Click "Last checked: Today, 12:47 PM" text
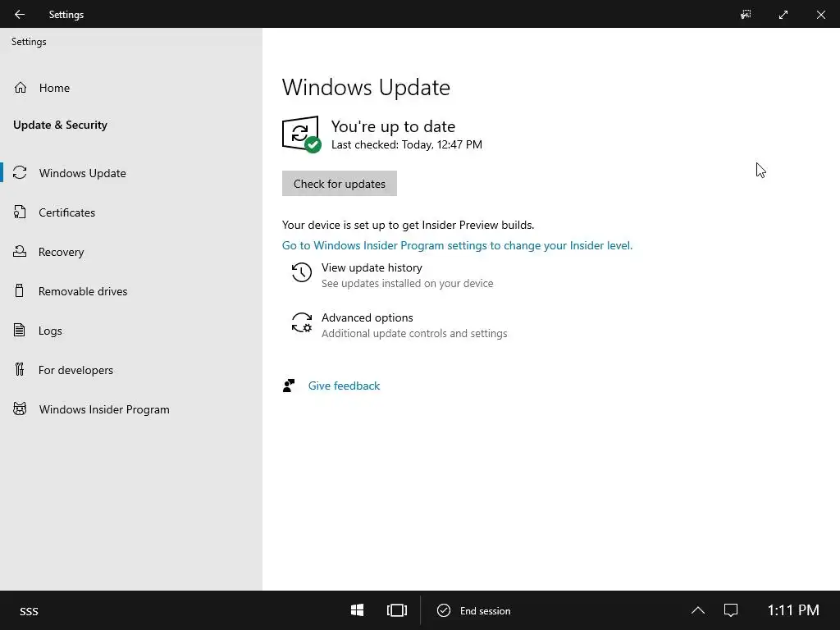The width and height of the screenshot is (840, 630). [407, 144]
